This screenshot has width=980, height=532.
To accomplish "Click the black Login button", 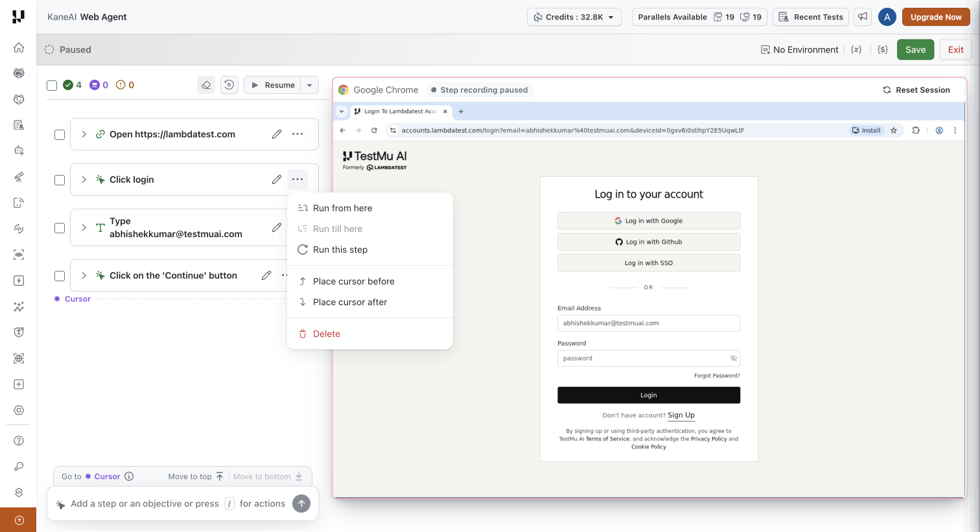I will point(649,395).
